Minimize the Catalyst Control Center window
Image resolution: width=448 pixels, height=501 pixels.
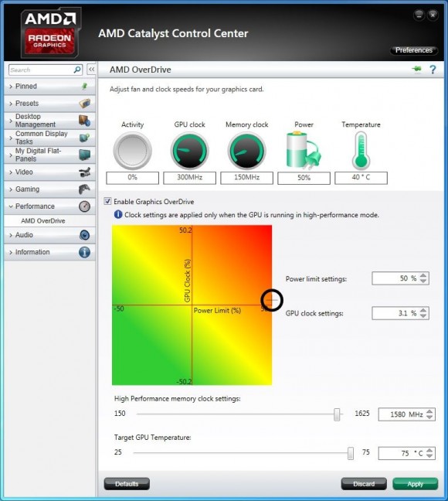[419, 15]
